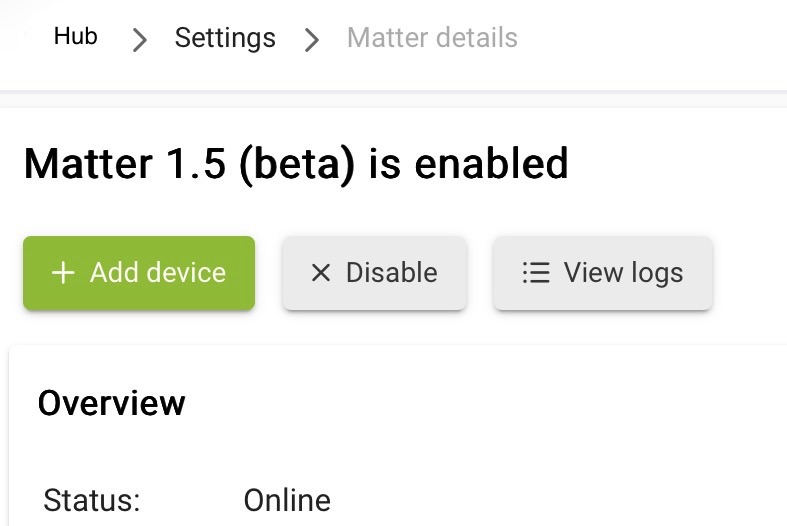787x526 pixels.
Task: Click the chevron arrow after Hub
Action: (140, 40)
